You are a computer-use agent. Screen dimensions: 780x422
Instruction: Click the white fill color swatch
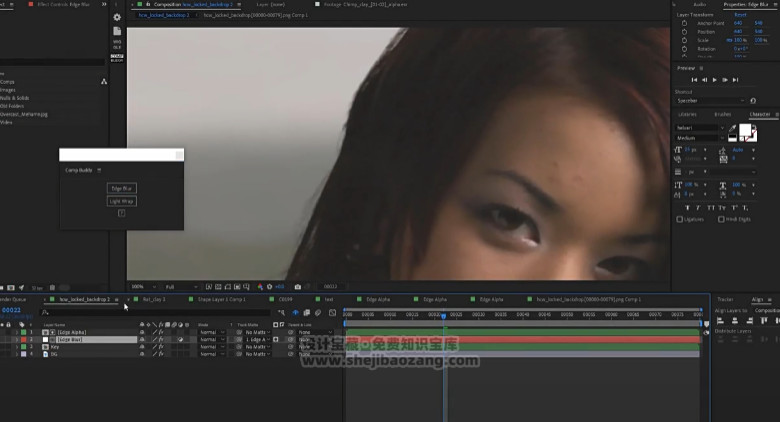coord(745,130)
